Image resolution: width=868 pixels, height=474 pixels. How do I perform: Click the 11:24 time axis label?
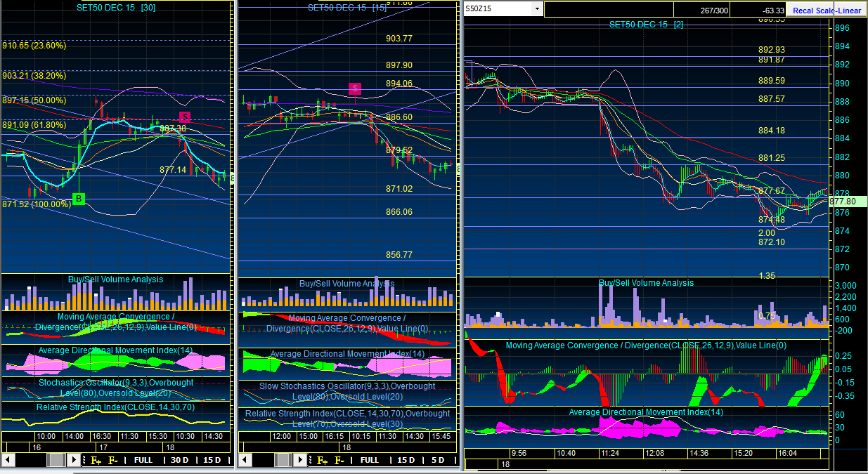[611, 454]
